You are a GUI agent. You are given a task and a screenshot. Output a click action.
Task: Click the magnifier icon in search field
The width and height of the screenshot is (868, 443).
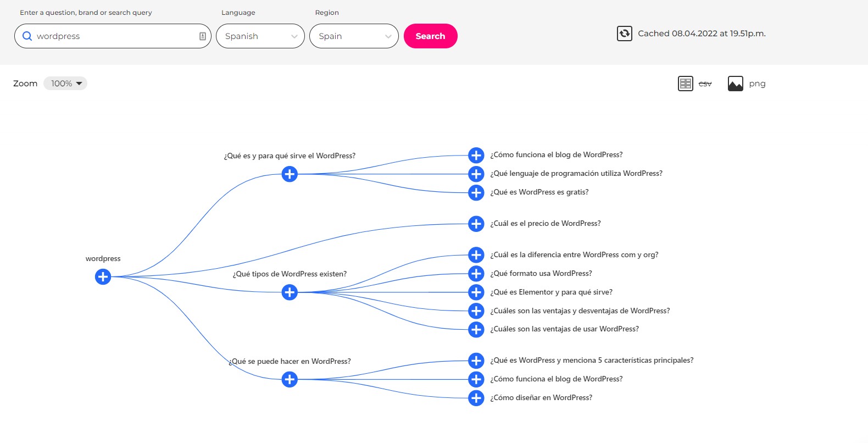click(x=27, y=36)
